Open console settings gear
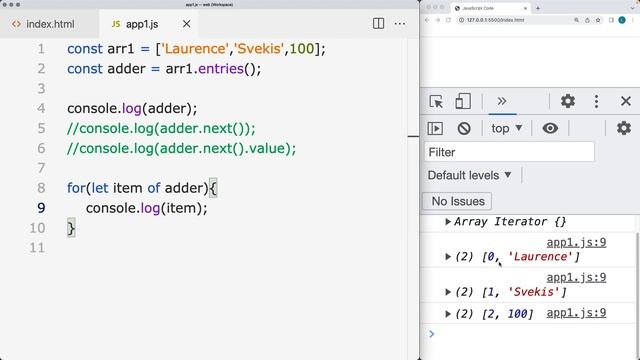The width and height of the screenshot is (640, 360). coord(624,128)
